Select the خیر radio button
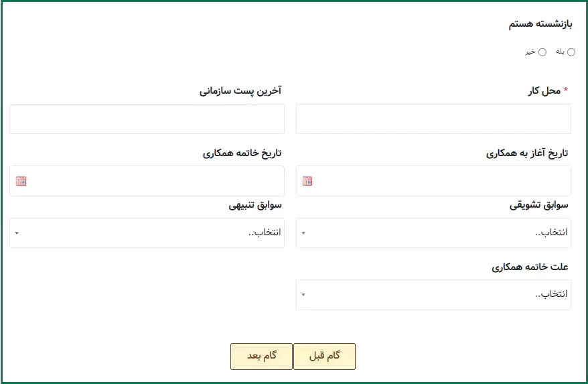The width and height of the screenshot is (588, 384). tap(542, 52)
